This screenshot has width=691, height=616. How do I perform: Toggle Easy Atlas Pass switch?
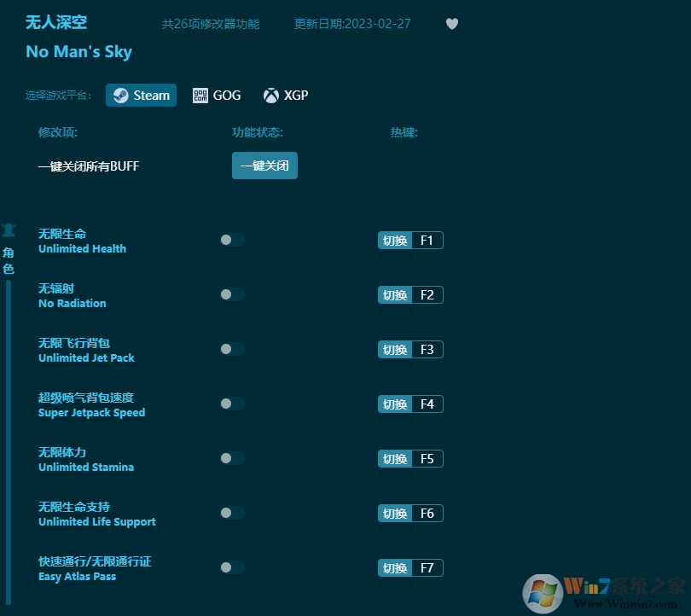[232, 567]
